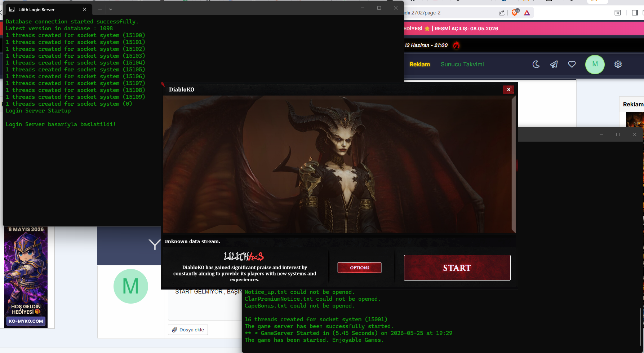Click the START button in DiabloKO launcher
The height and width of the screenshot is (353, 644).
pos(457,268)
